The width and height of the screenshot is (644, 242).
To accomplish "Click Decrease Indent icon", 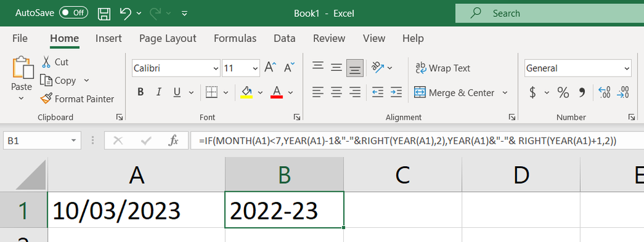I will (377, 92).
